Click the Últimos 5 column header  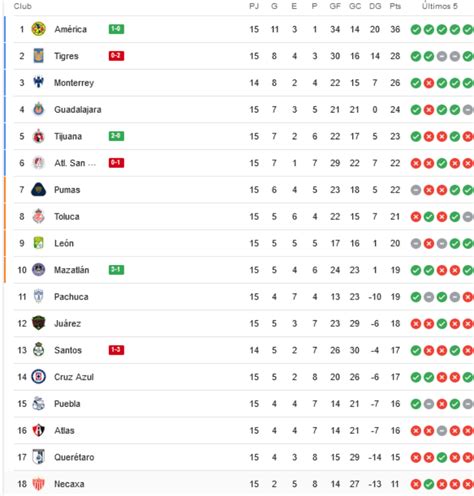tap(440, 6)
